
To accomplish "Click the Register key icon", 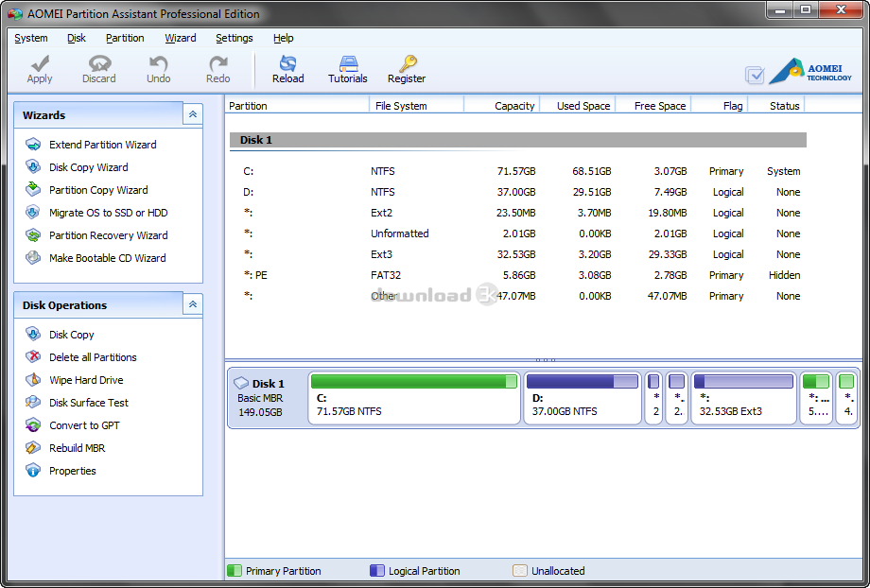I will [408, 62].
